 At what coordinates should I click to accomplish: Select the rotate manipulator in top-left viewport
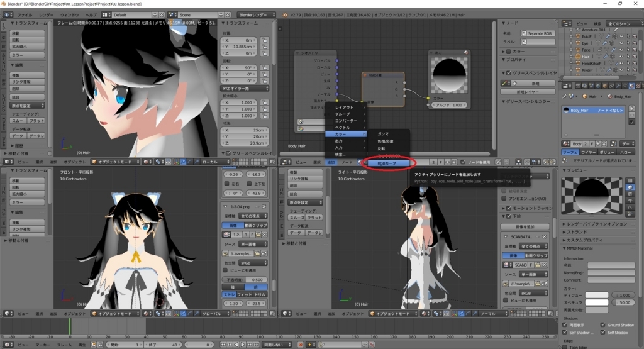point(190,162)
